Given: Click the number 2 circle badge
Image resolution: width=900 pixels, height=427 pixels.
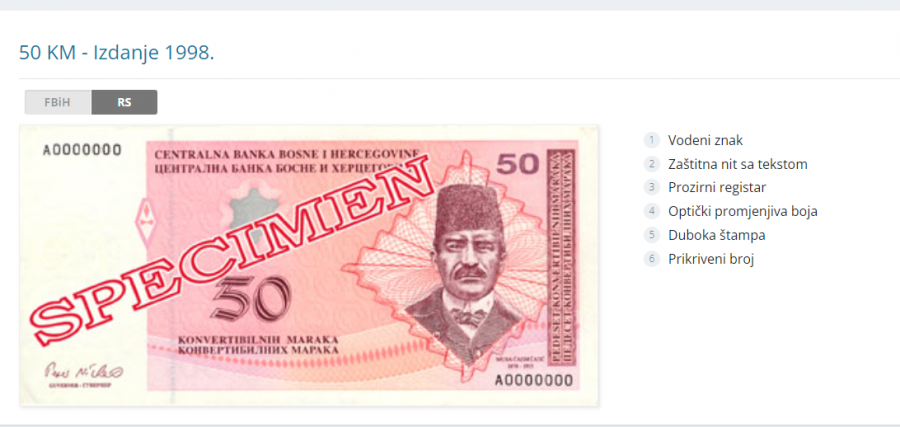Looking at the screenshot, I should pyautogui.click(x=651, y=164).
